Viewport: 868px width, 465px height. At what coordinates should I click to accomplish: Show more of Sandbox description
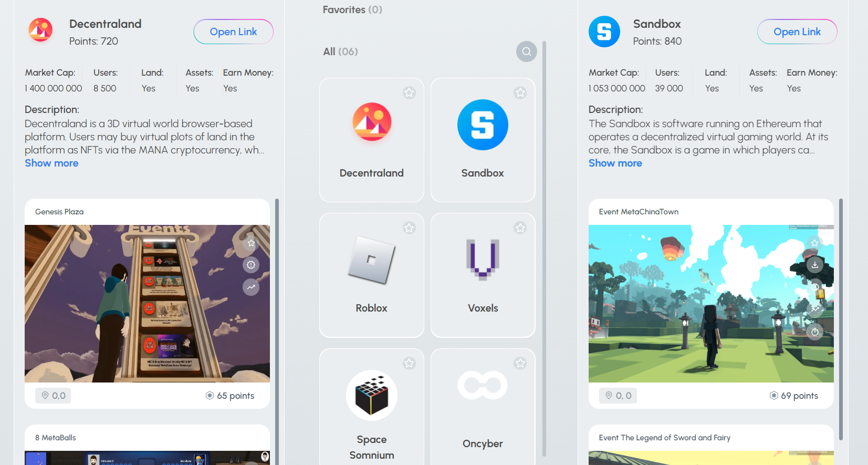click(x=615, y=163)
